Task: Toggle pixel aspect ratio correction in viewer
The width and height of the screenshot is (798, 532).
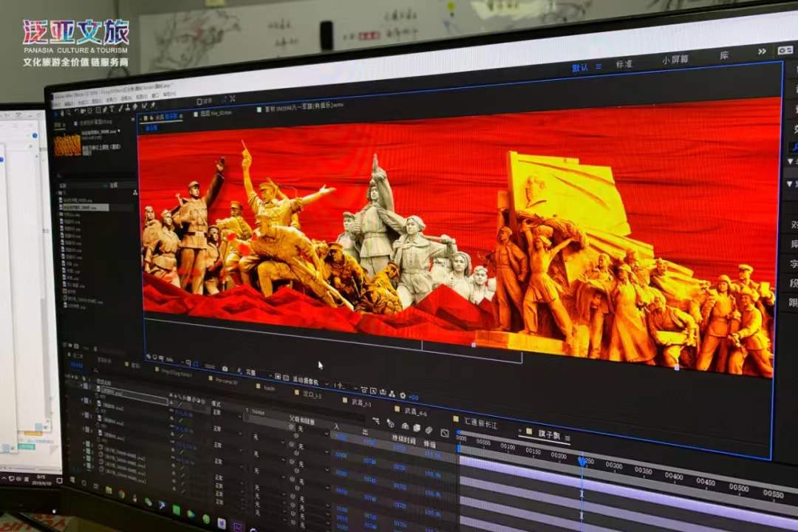Action: click(364, 390)
